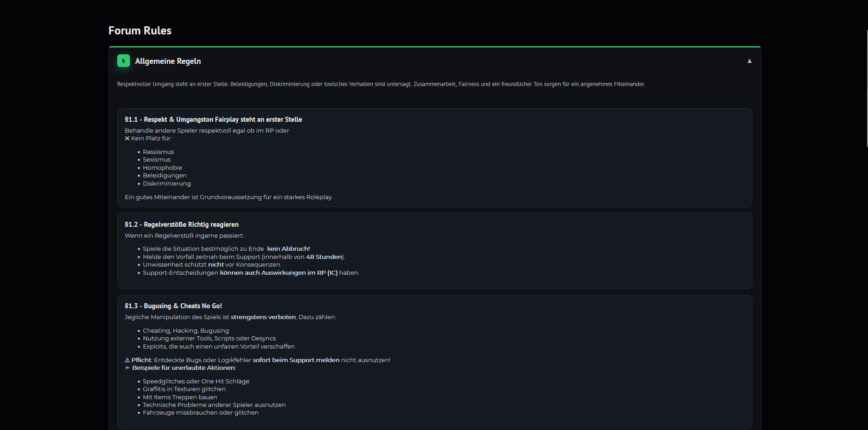Image resolution: width=868 pixels, height=430 pixels.
Task: Select the §1.3 Bugusing & Cheats heading
Action: tap(173, 306)
